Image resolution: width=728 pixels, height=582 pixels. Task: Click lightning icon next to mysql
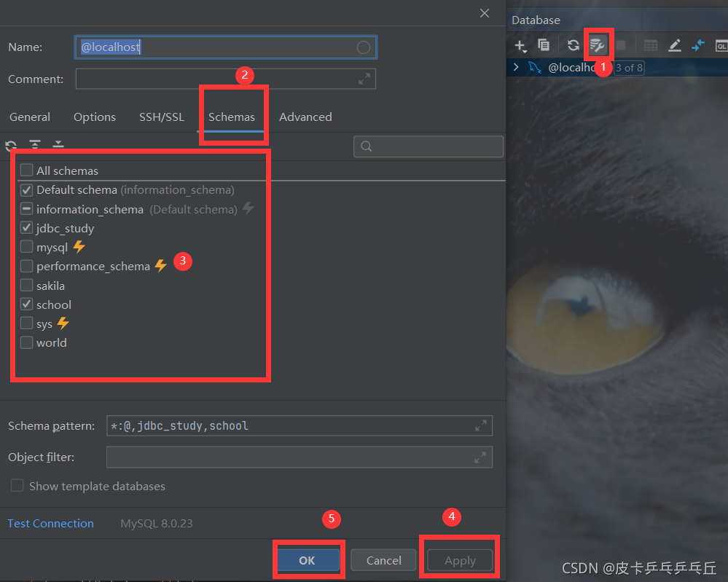[79, 247]
